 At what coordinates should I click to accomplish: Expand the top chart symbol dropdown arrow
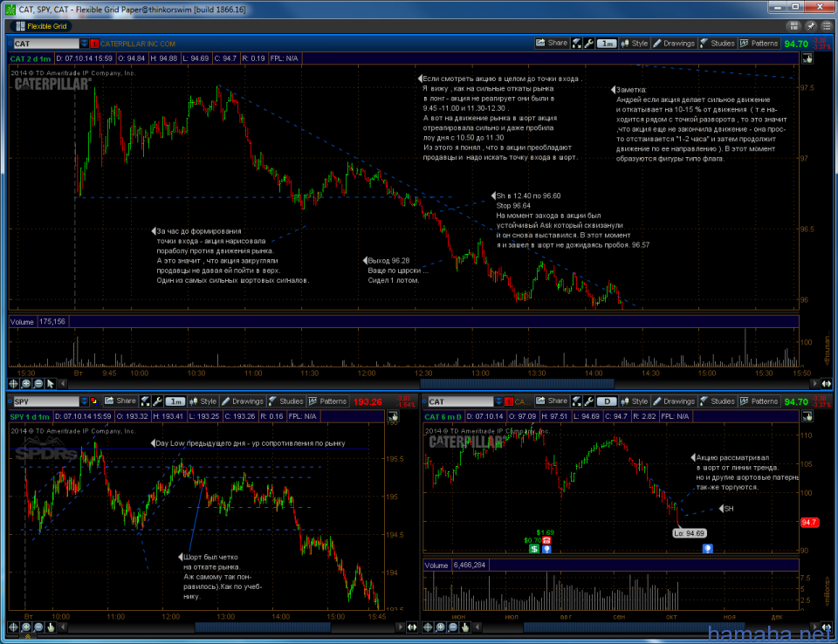click(x=85, y=44)
